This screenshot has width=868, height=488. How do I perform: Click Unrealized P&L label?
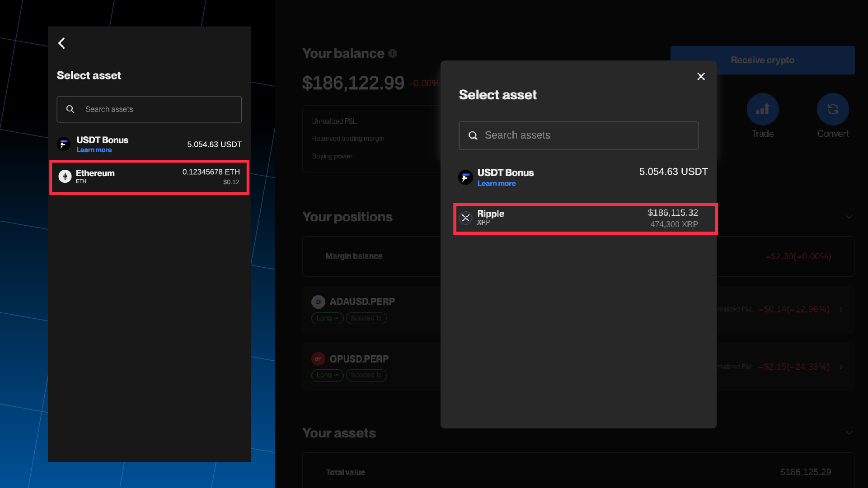pyautogui.click(x=334, y=121)
